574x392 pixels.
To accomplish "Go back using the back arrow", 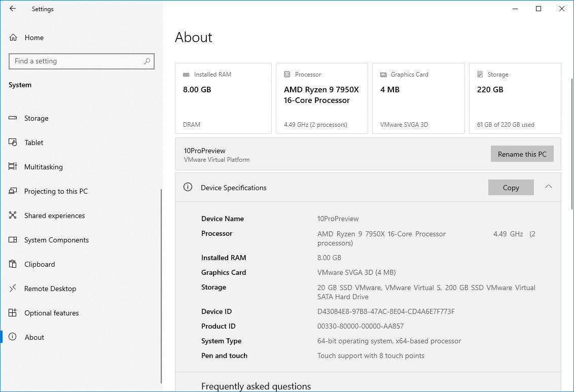I will pos(13,9).
